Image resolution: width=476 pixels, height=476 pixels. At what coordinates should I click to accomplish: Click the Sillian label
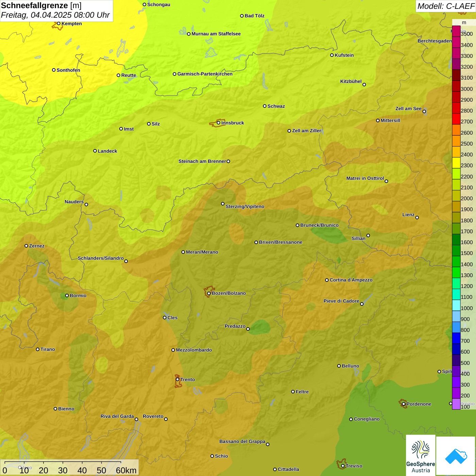[x=358, y=238]
